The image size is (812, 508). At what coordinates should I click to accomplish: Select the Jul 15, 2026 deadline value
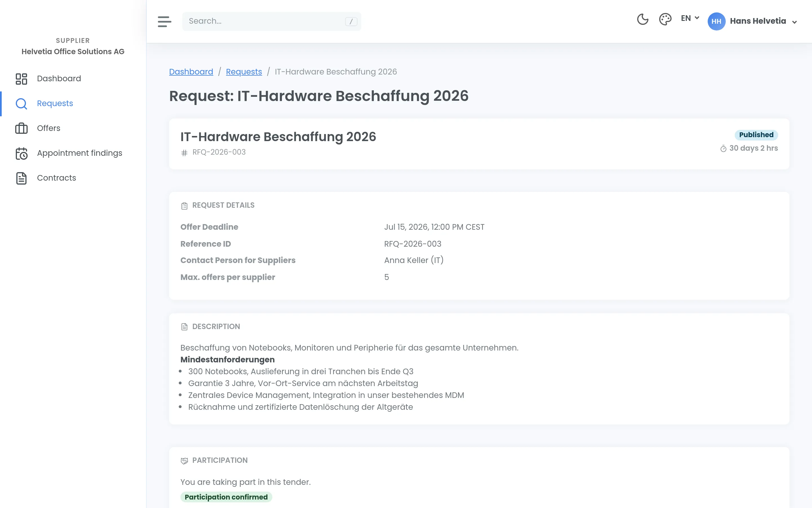[434, 227]
